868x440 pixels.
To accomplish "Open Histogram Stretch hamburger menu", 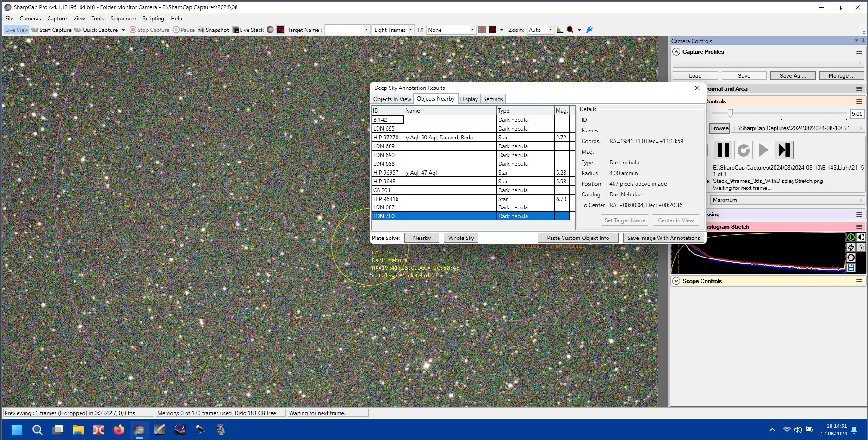I will click(x=859, y=227).
